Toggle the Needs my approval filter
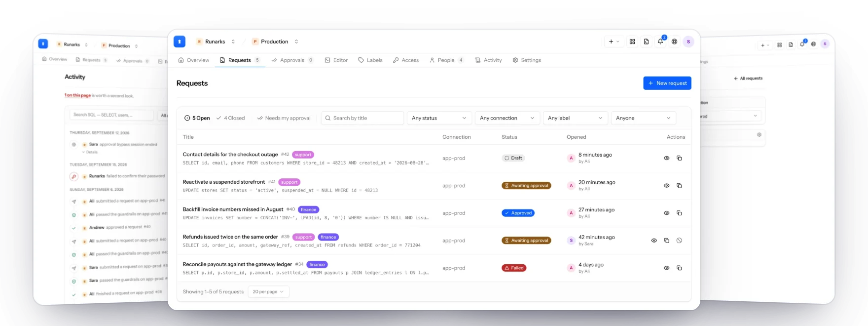868x326 pixels. point(284,118)
